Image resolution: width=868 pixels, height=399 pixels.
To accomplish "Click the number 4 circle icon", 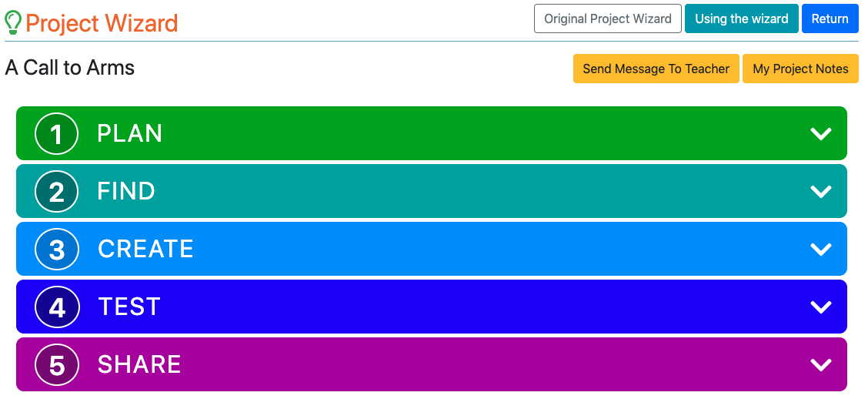I will [57, 307].
